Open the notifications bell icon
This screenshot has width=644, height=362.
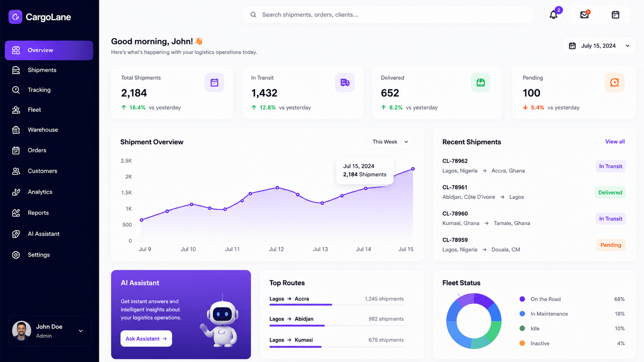[x=553, y=15]
